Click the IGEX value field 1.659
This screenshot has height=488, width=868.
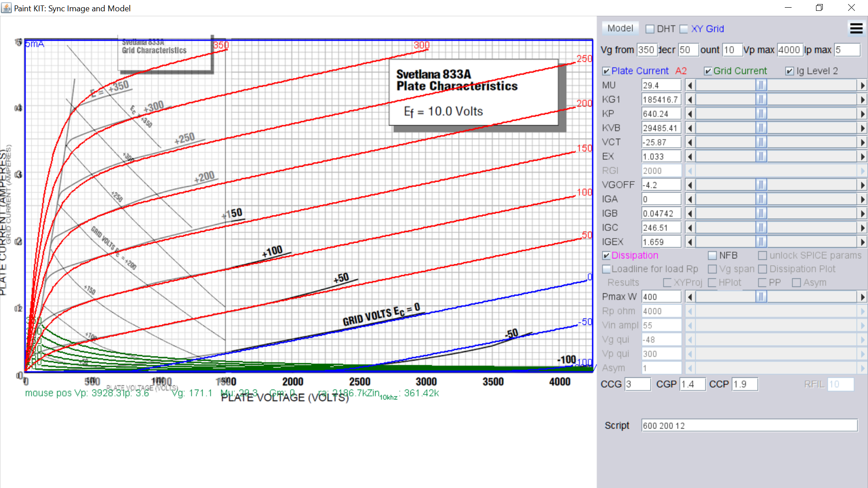661,242
